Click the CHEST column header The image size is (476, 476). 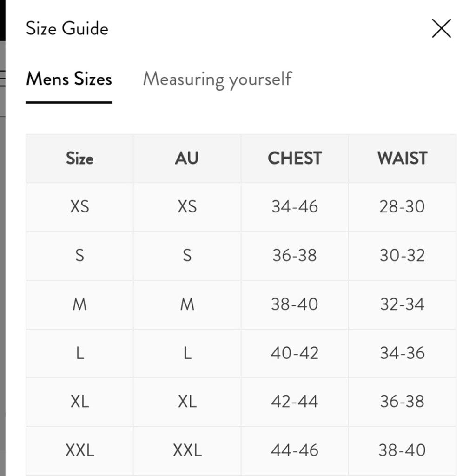tap(294, 159)
